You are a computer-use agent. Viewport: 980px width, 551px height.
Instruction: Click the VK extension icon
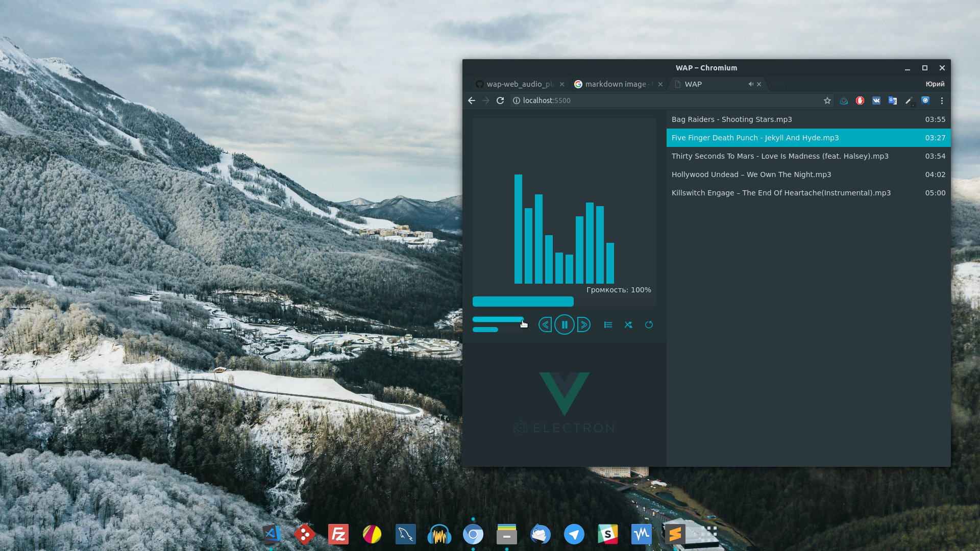click(x=876, y=101)
